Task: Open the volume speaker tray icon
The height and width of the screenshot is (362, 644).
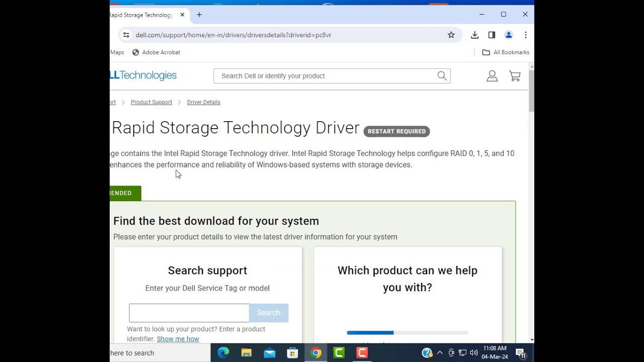Action: click(473, 353)
